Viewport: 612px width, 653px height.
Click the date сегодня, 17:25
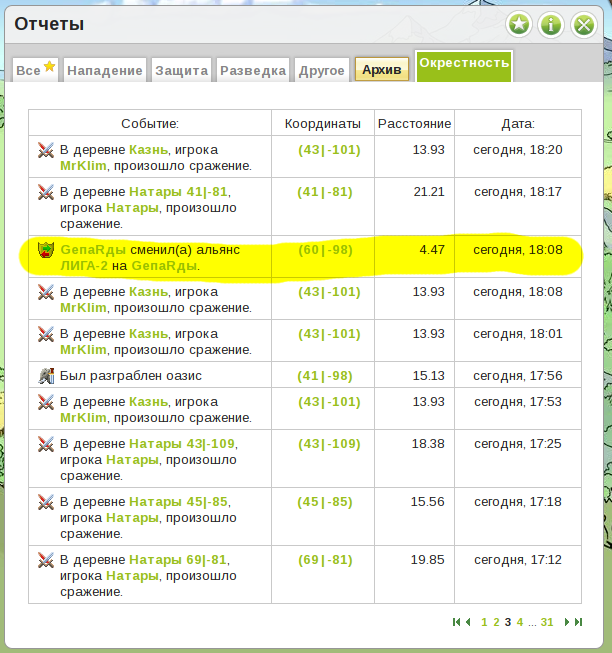point(518,444)
